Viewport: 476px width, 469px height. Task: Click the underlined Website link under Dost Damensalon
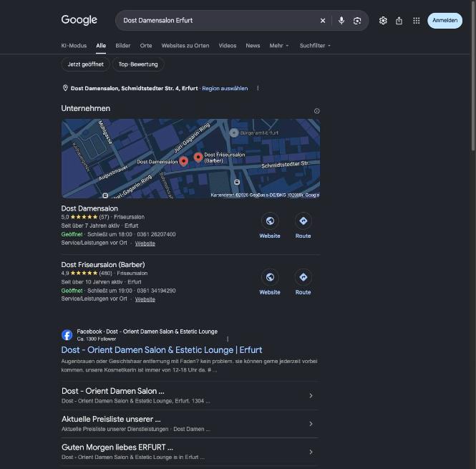click(145, 243)
